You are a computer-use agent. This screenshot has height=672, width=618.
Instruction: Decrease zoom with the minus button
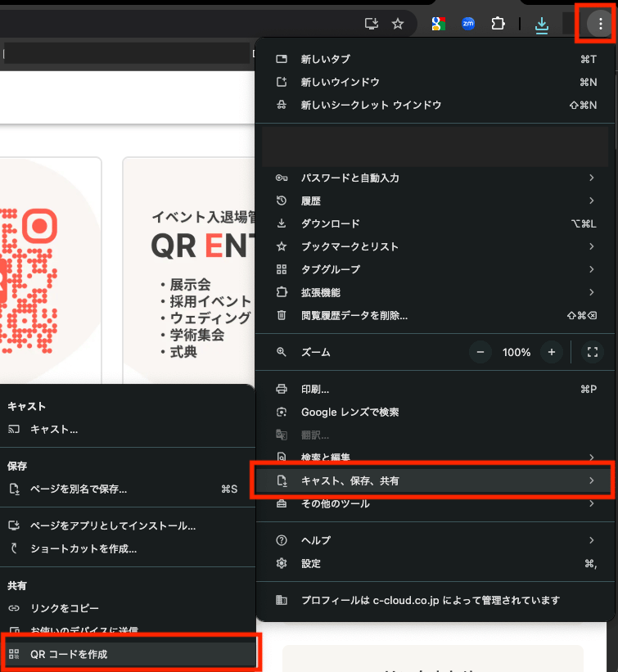[x=480, y=352]
